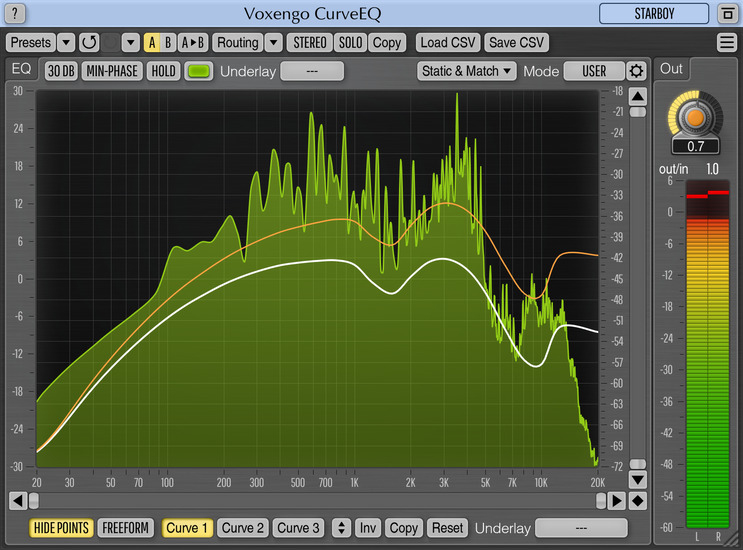The width and height of the screenshot is (743, 550).
Task: Click the orange output gain knob
Action: point(695,117)
